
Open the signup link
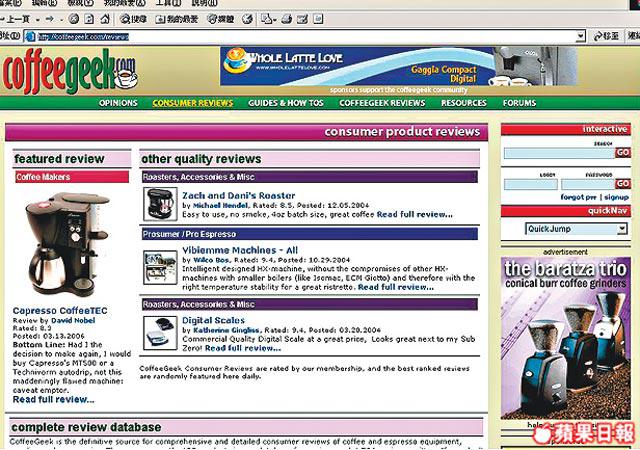point(615,197)
